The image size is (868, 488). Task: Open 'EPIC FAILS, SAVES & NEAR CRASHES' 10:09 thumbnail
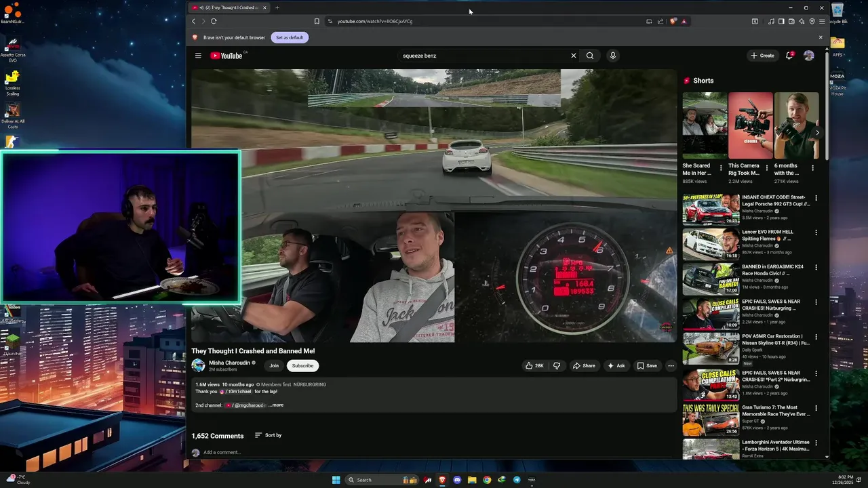(x=711, y=314)
